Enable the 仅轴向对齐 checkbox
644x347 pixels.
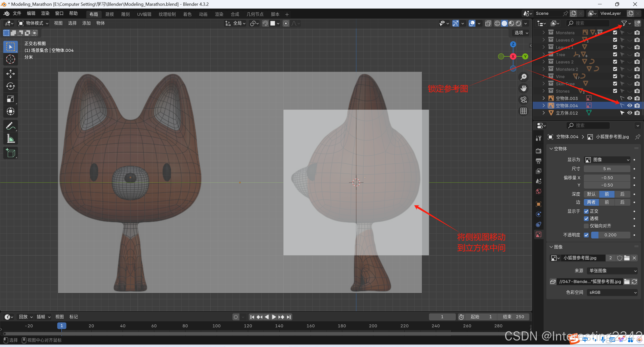[586, 226]
